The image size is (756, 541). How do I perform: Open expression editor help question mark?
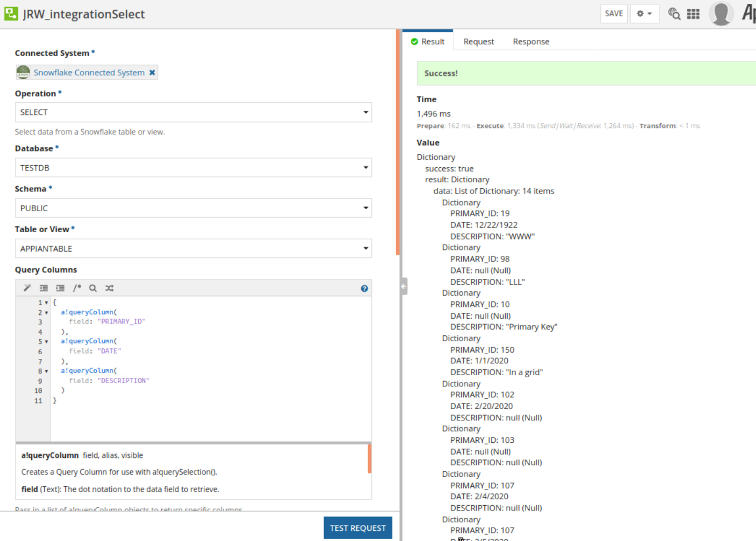(x=364, y=288)
